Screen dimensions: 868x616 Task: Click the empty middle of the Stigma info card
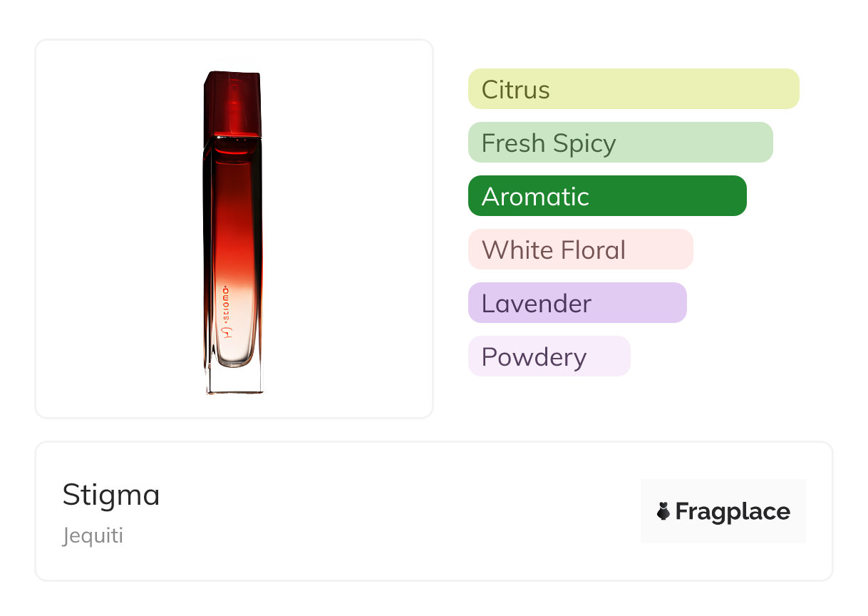[x=399, y=511]
